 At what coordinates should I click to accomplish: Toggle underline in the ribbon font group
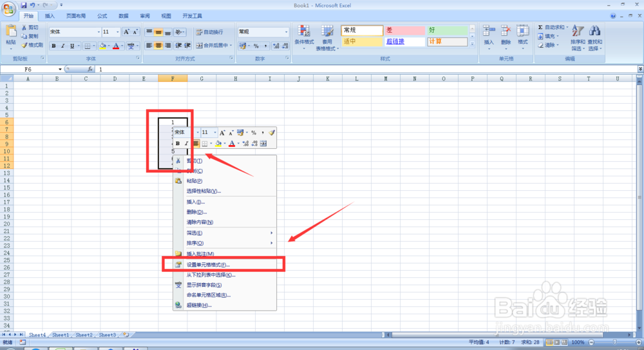pos(72,46)
